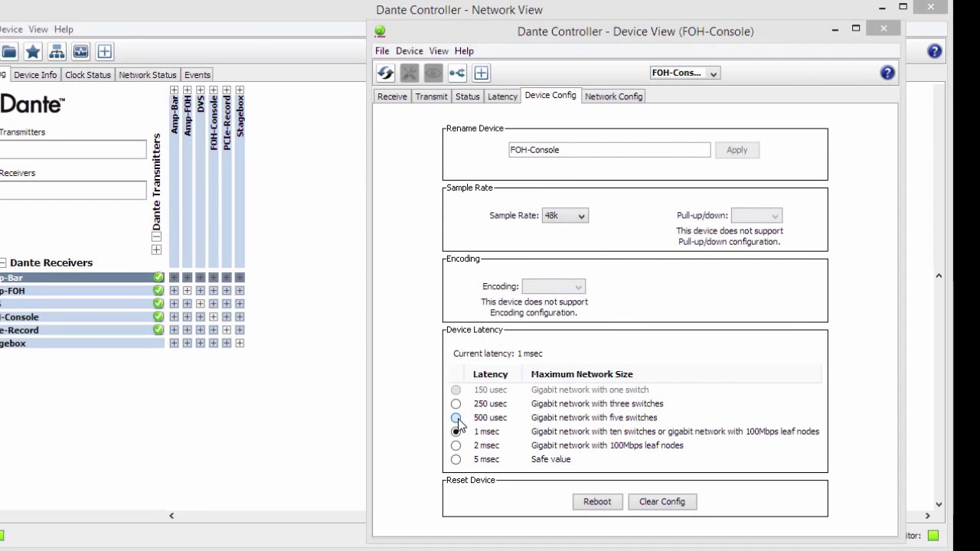Open File menu in Device View
The height and width of the screenshot is (551, 980).
pyautogui.click(x=382, y=51)
